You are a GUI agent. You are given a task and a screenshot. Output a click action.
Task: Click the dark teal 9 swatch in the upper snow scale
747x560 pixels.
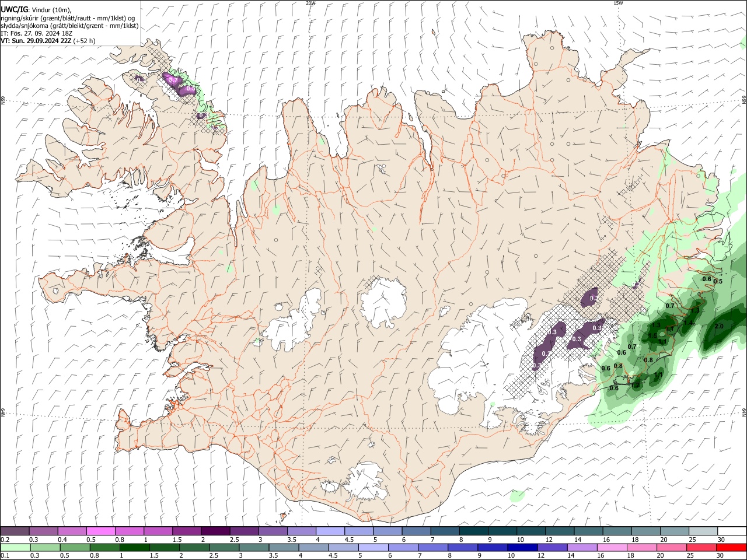[502, 531]
